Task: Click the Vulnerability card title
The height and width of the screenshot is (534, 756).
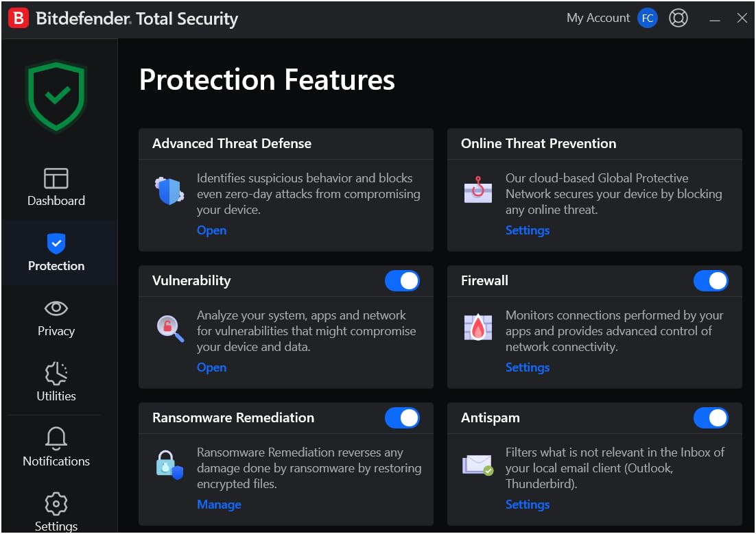Action: click(191, 281)
